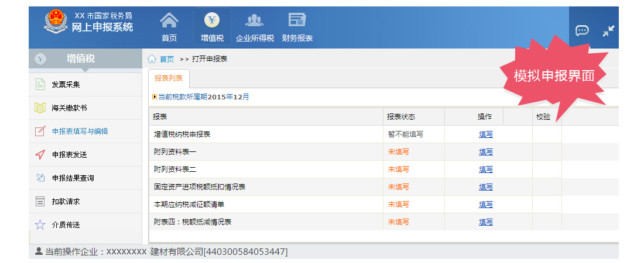644x263 pixels.
Task: Open 介质传送 sidebar item
Action: click(66, 225)
